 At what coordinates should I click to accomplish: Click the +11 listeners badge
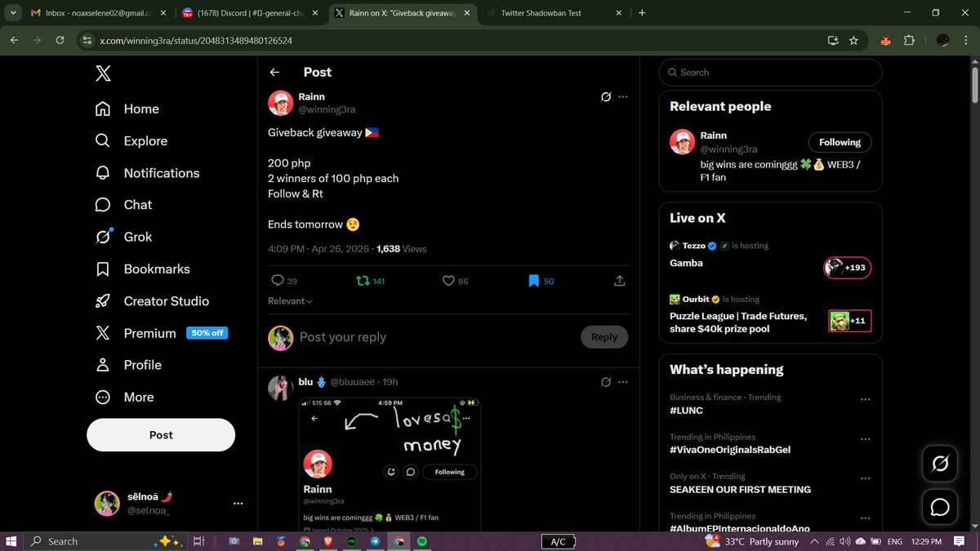(x=849, y=321)
